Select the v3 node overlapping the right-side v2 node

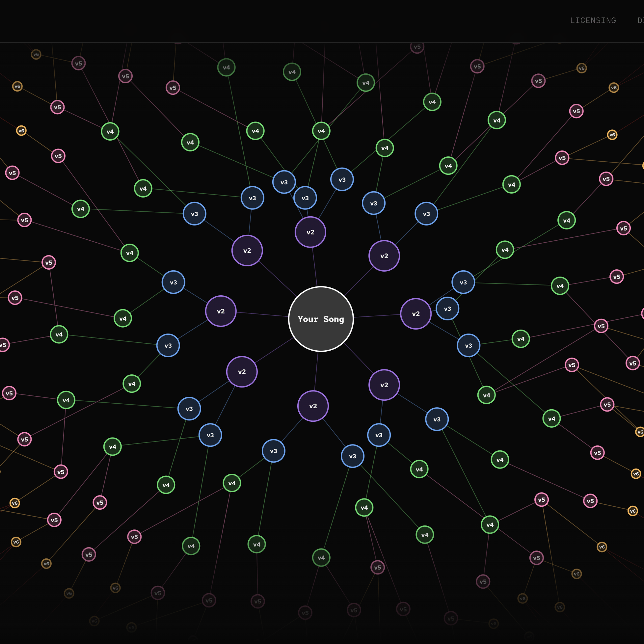447,309
